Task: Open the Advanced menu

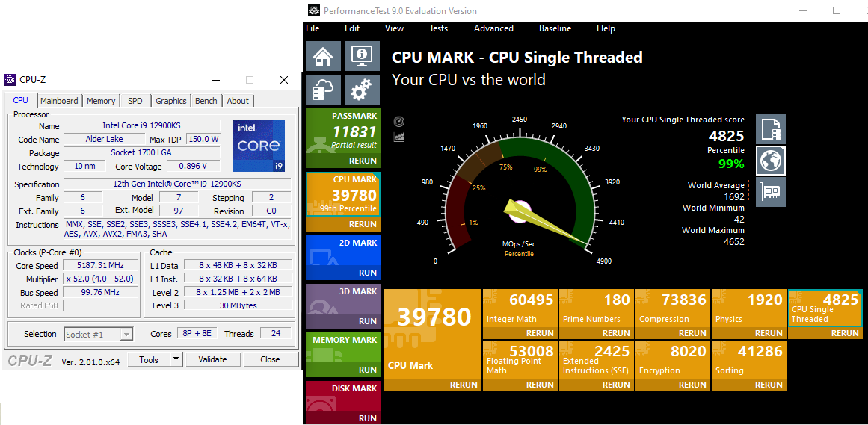Action: (493, 28)
